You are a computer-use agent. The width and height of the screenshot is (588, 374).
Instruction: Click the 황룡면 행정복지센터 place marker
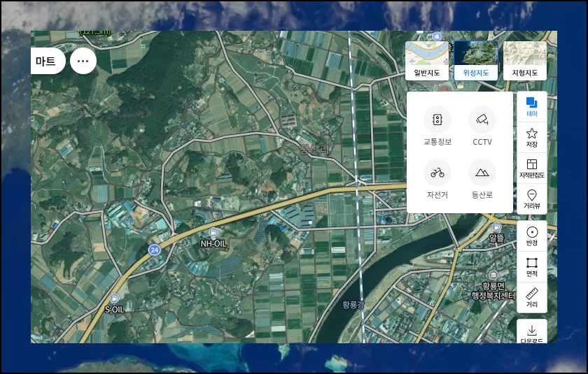(x=493, y=275)
